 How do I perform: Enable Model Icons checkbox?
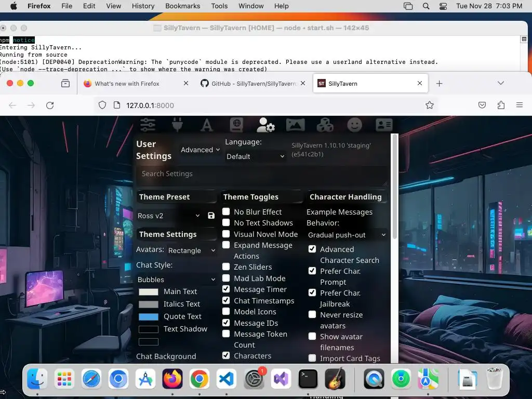(x=226, y=312)
